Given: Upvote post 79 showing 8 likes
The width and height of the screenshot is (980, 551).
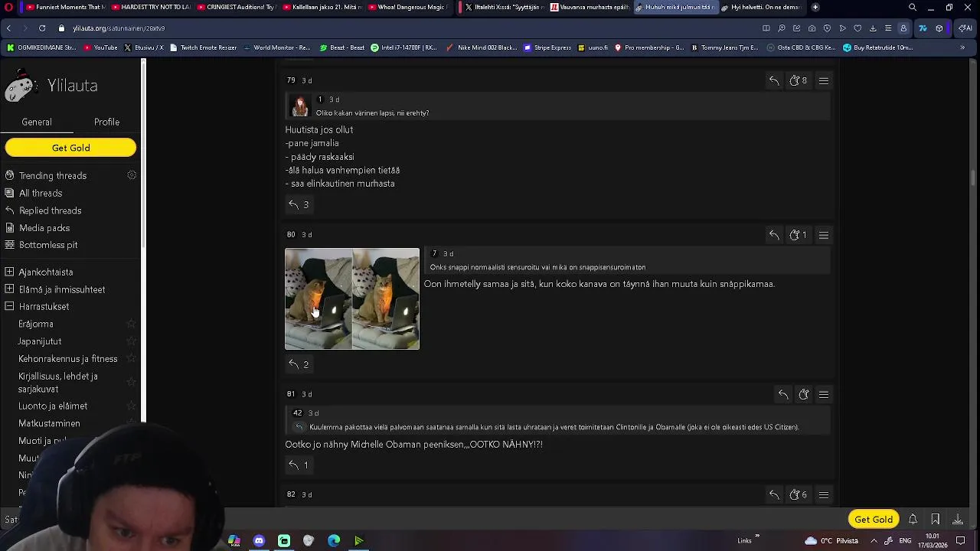Looking at the screenshot, I should pyautogui.click(x=799, y=80).
